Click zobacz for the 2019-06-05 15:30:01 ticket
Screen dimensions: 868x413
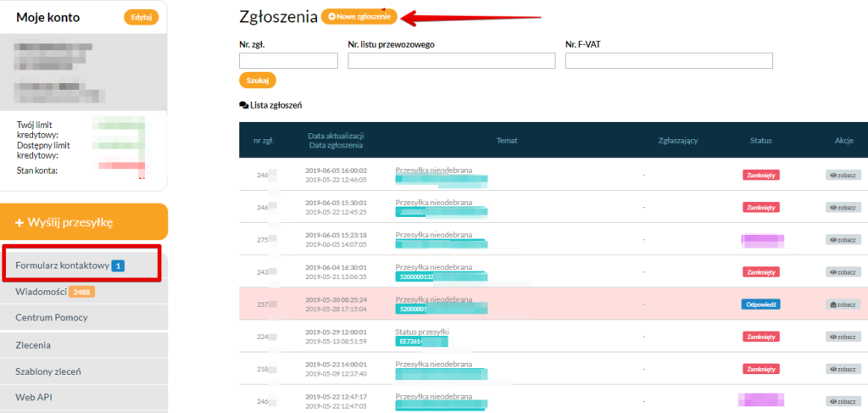[843, 207]
